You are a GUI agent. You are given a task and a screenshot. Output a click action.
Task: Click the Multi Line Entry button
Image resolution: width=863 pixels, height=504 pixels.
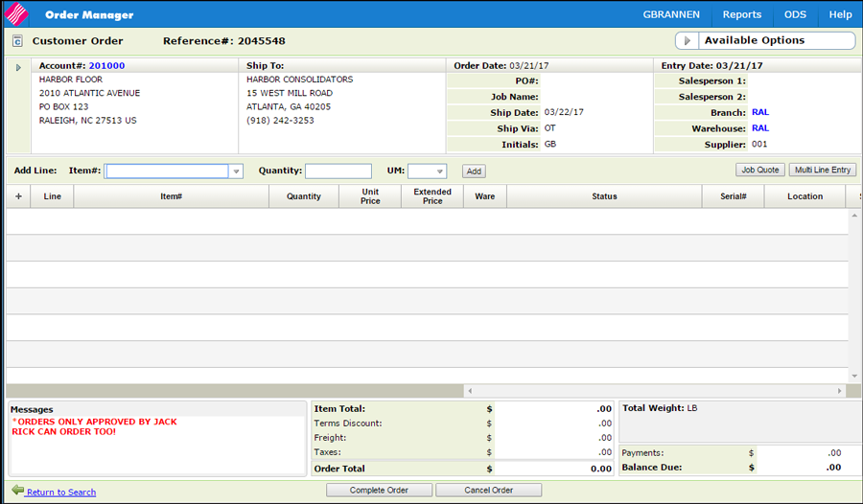click(x=823, y=170)
